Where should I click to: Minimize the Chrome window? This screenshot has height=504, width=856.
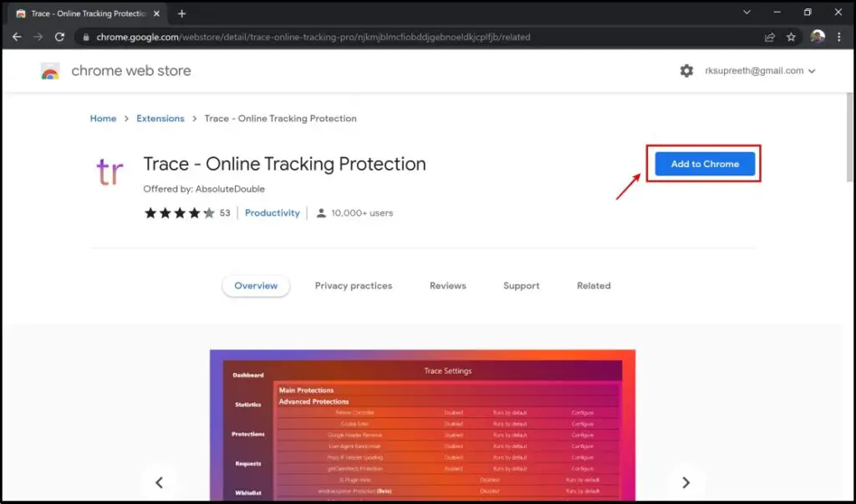777,12
